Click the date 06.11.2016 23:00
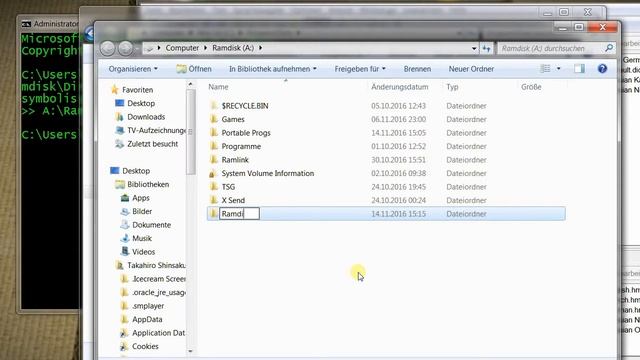 tap(398, 119)
